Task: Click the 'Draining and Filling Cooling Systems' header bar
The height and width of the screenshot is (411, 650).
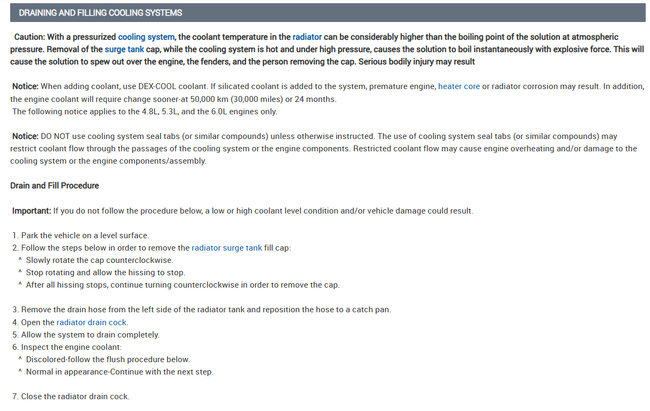Action: click(x=101, y=13)
